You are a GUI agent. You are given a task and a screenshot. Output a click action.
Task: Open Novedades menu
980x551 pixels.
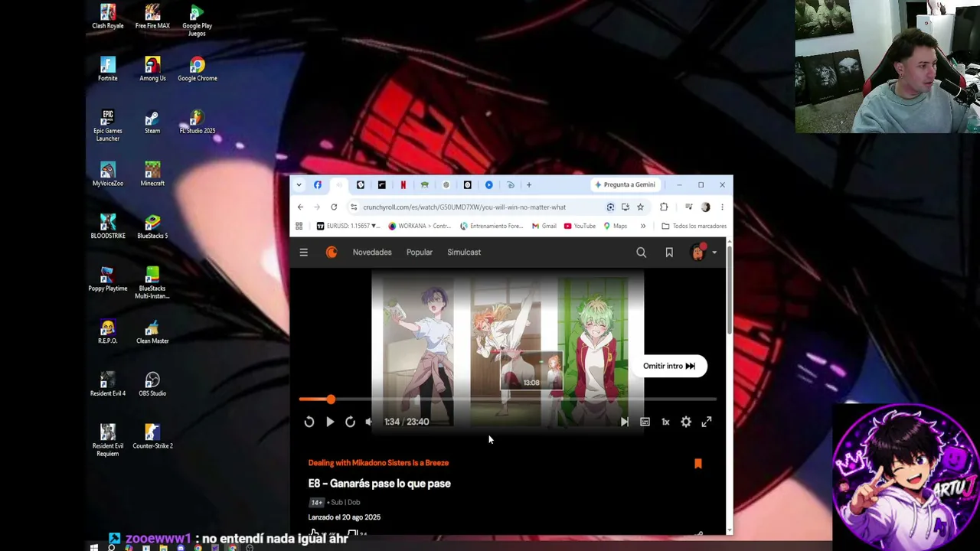[372, 253]
